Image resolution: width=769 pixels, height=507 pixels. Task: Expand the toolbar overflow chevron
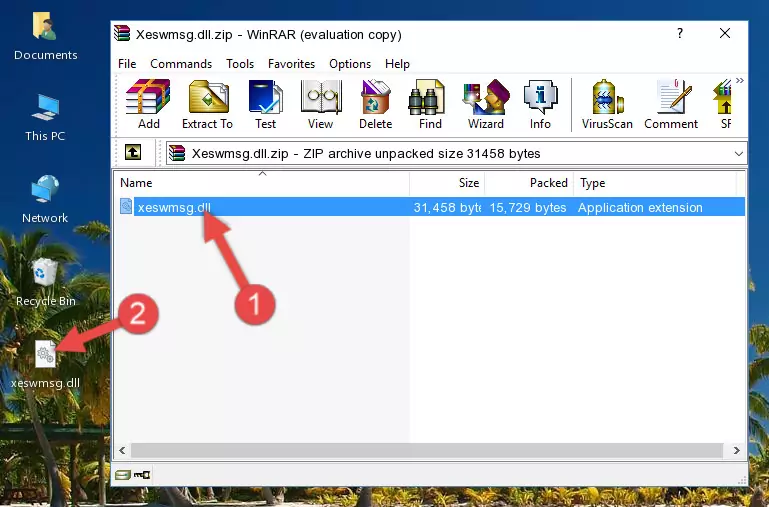tap(740, 80)
